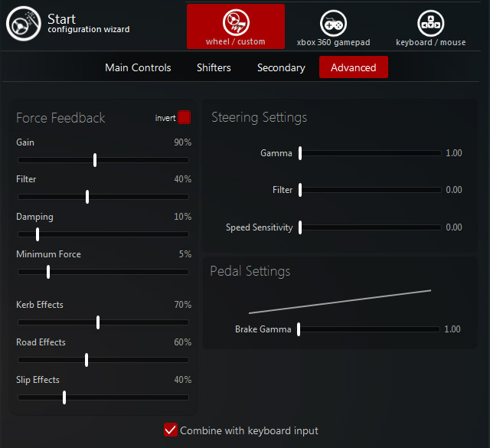Switch to the Shifters tab

coord(214,67)
